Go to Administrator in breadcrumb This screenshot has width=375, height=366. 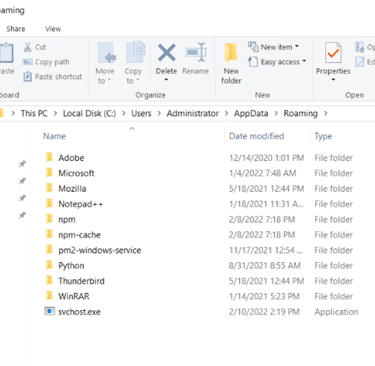(x=193, y=114)
